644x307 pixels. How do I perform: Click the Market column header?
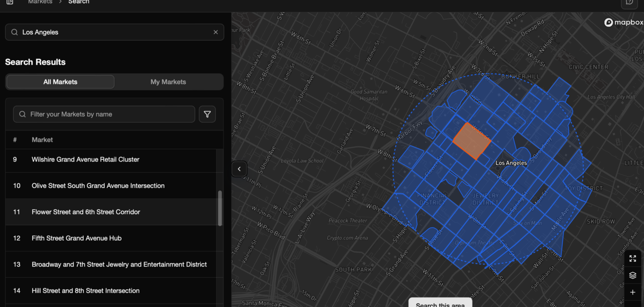click(x=42, y=140)
